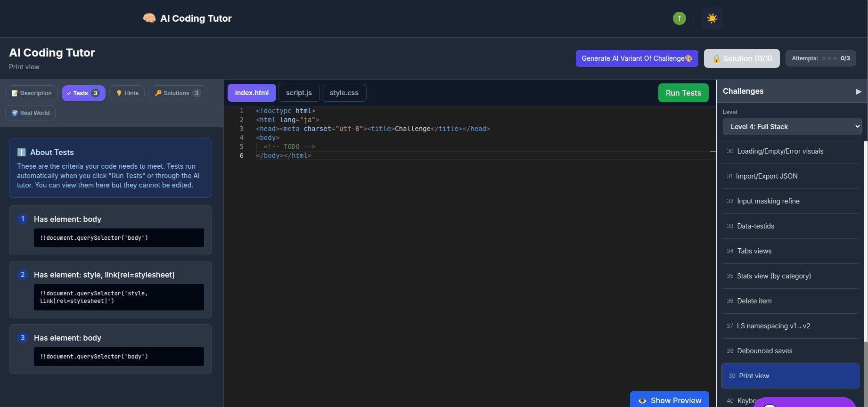Show Preview with the eye icon
Screen dimensions: 868x407
(670, 400)
